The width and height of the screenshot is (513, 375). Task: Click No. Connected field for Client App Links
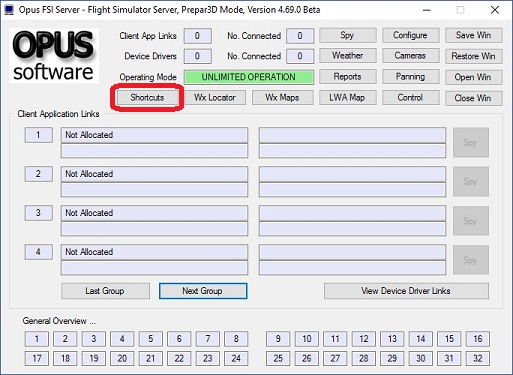(x=300, y=36)
